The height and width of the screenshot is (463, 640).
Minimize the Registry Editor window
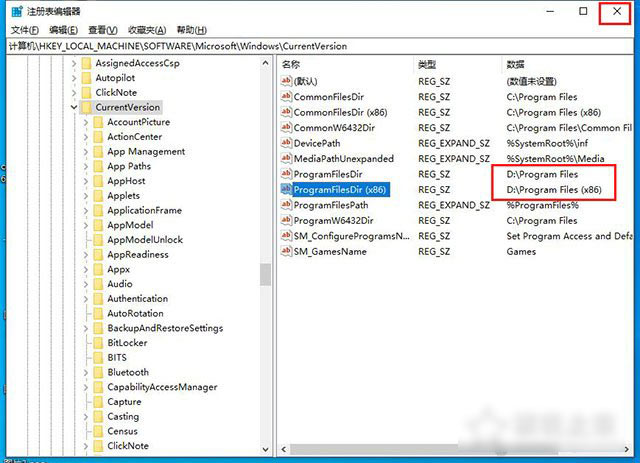point(550,11)
